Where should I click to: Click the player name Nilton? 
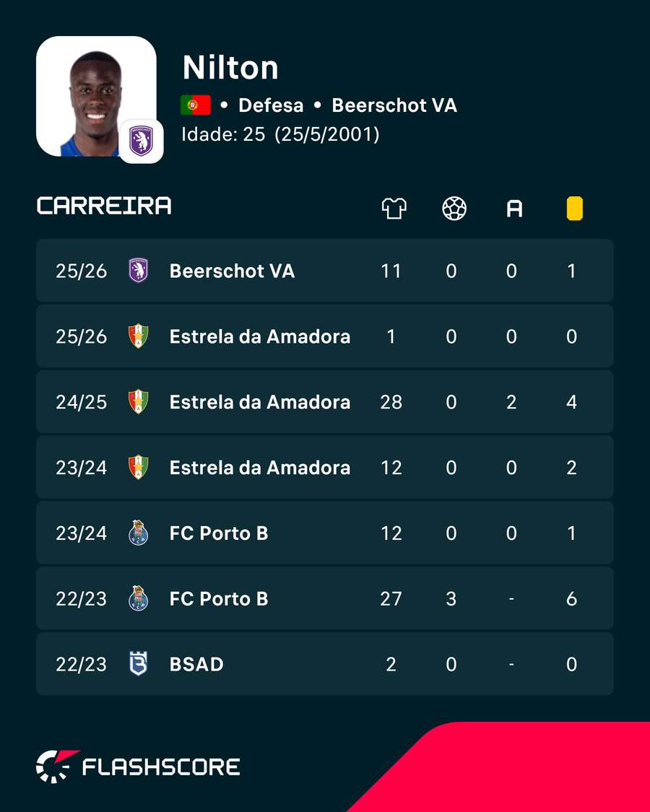230,68
